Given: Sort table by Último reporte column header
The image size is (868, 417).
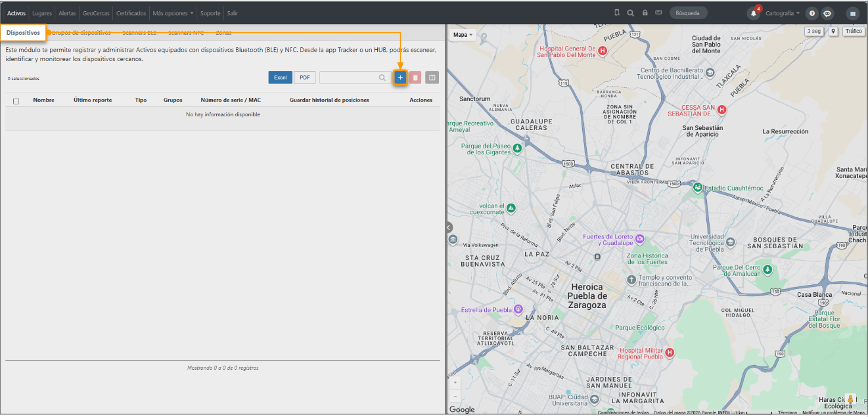Looking at the screenshot, I should 93,100.
